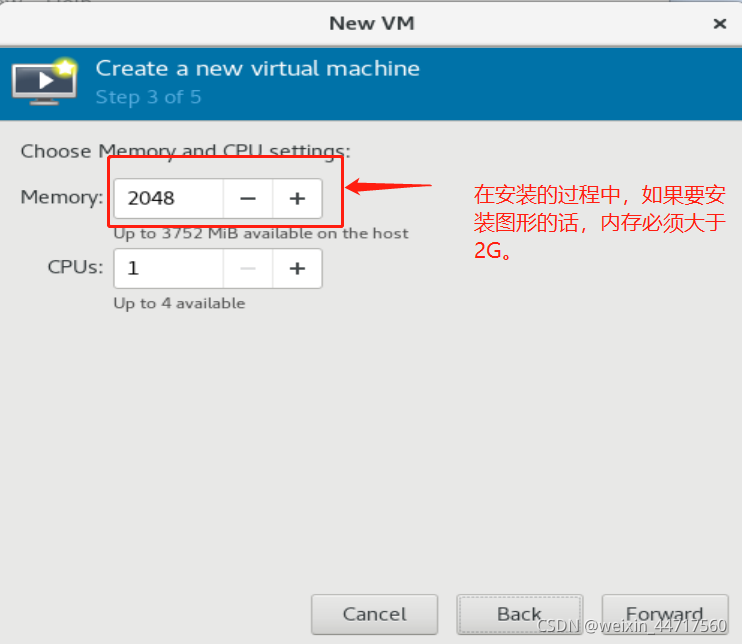Increase the Memory value with plus
742x644 pixels.
[297, 198]
